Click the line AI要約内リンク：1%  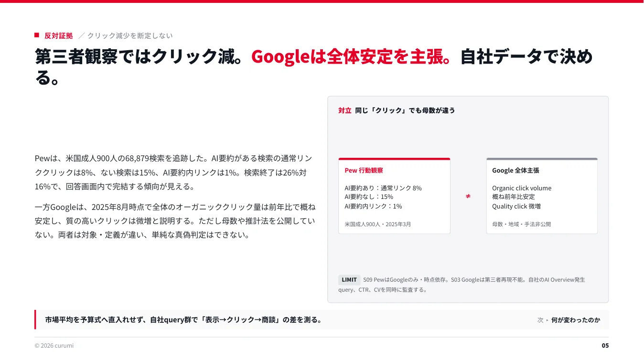coord(373,206)
